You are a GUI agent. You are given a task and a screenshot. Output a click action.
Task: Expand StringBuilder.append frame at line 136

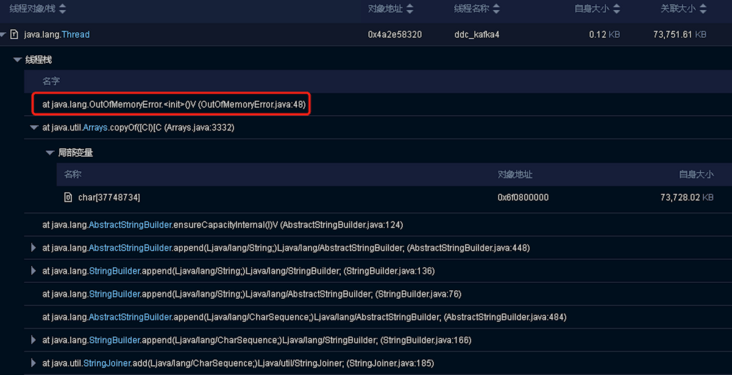[33, 271]
